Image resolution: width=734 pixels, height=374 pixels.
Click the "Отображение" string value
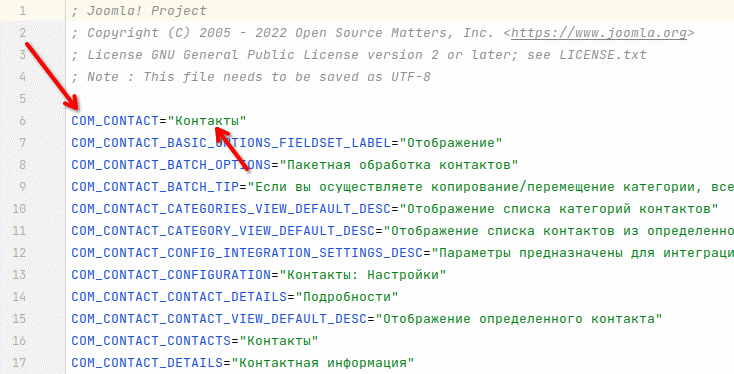pyautogui.click(x=451, y=143)
